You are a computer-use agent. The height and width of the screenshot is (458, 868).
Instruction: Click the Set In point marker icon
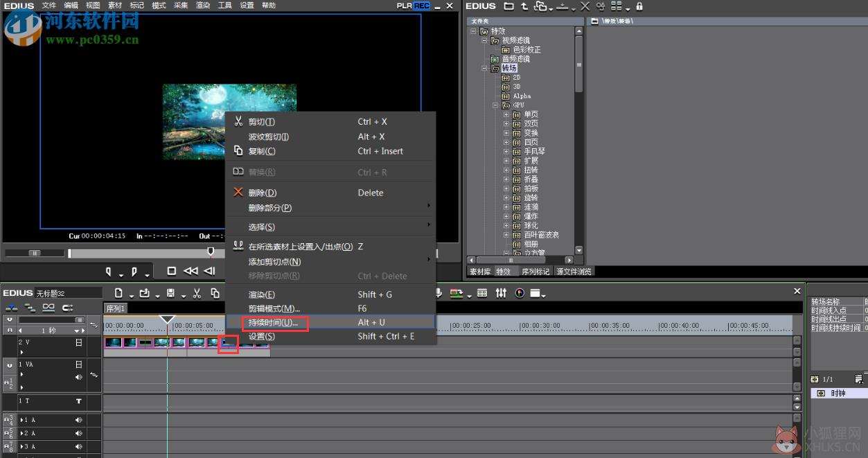point(109,271)
